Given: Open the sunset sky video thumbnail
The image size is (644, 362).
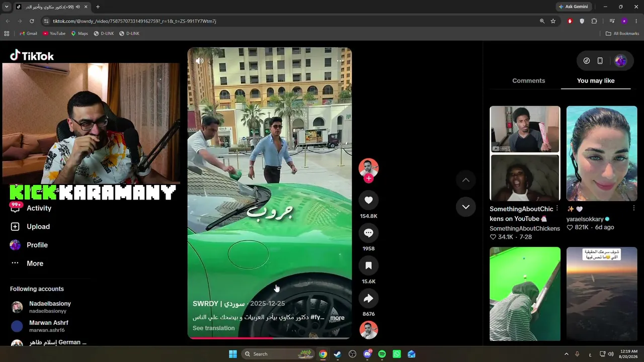Looking at the screenshot, I should tap(602, 294).
